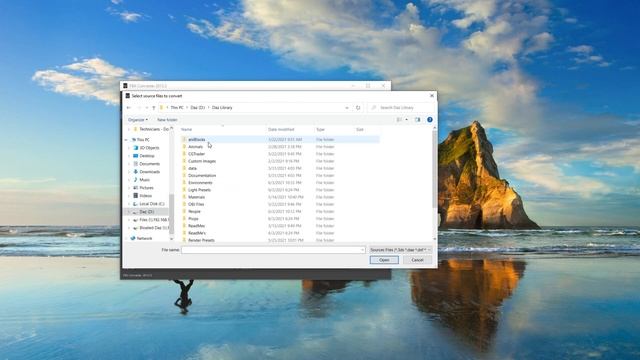Select the ReadMe's folder row
Viewport: 640px width, 360px height.
[x=280, y=233]
